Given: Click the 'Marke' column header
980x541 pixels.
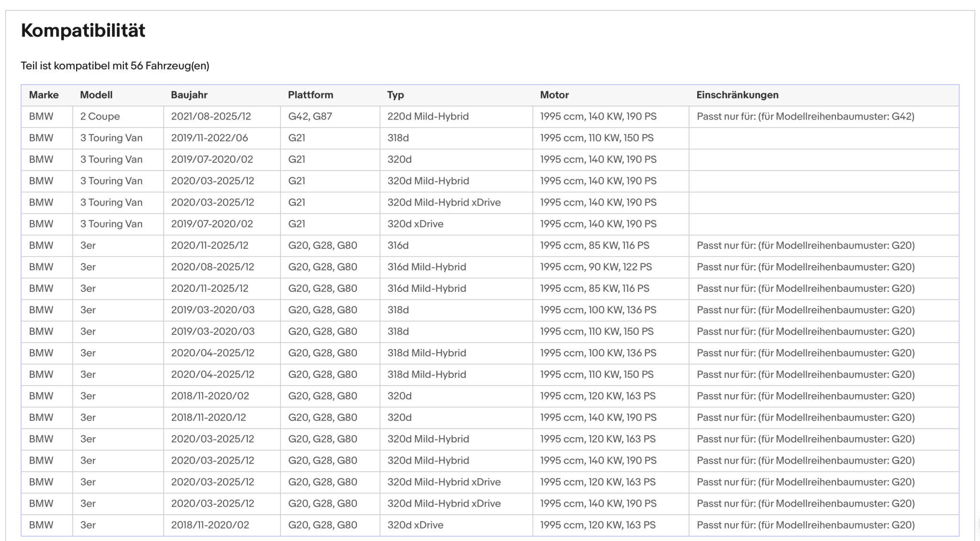Looking at the screenshot, I should 44,95.
